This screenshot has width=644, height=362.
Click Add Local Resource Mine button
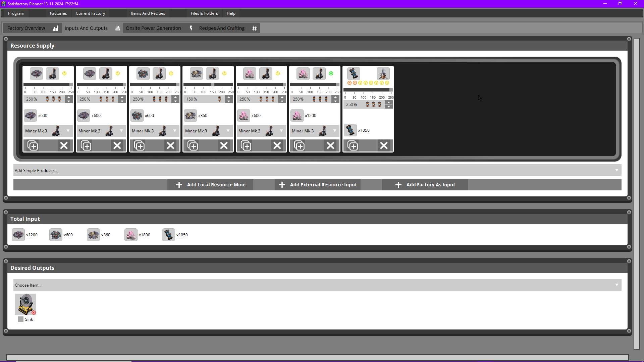point(210,185)
